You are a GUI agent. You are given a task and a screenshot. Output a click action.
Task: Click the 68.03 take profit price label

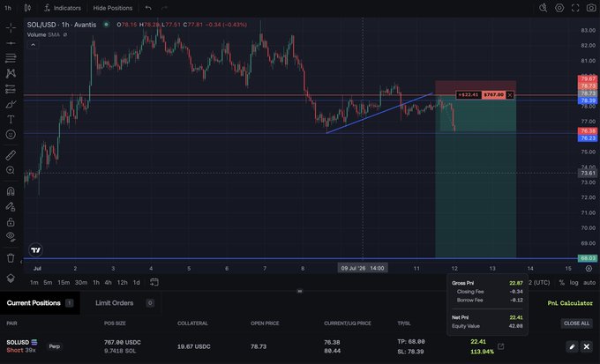[x=588, y=258]
